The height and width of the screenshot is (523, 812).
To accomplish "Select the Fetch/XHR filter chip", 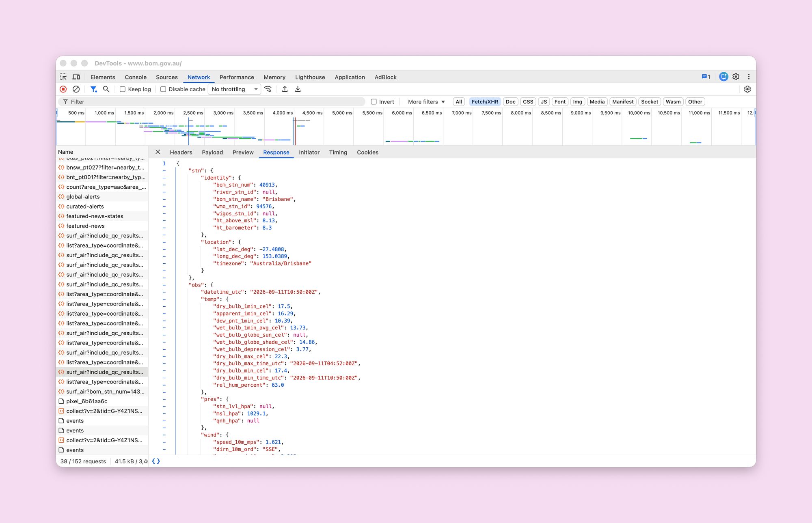I will pos(485,102).
